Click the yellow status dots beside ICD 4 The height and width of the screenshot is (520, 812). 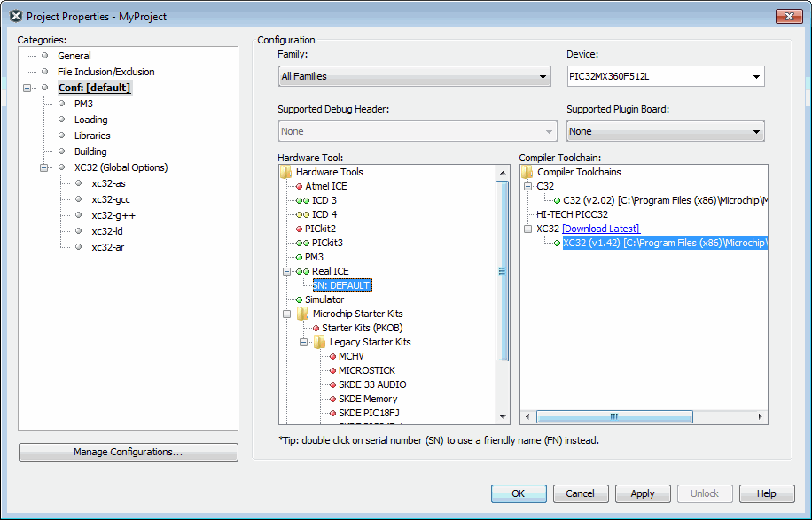coord(302,214)
